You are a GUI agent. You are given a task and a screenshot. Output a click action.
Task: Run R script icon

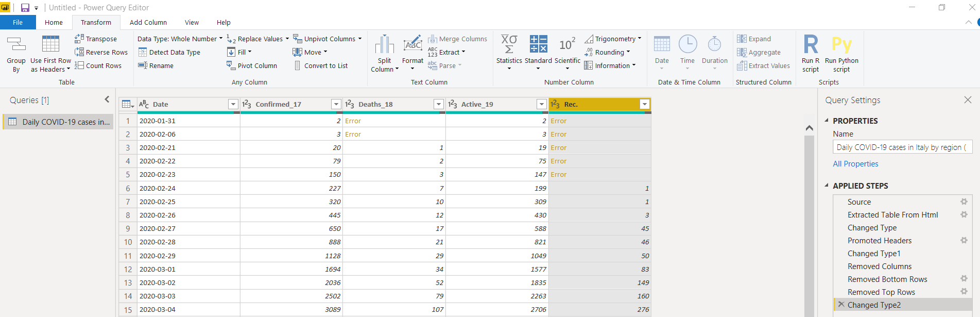pyautogui.click(x=810, y=45)
